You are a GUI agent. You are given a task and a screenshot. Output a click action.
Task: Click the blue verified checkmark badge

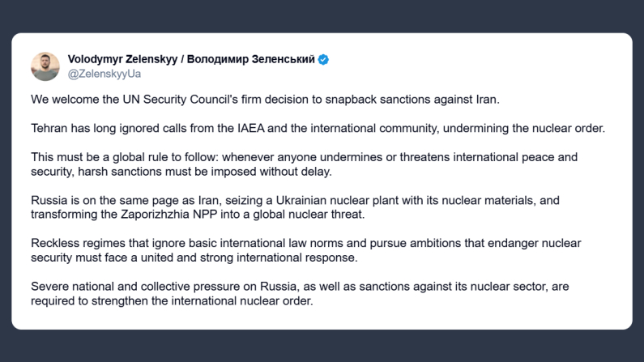coord(323,59)
